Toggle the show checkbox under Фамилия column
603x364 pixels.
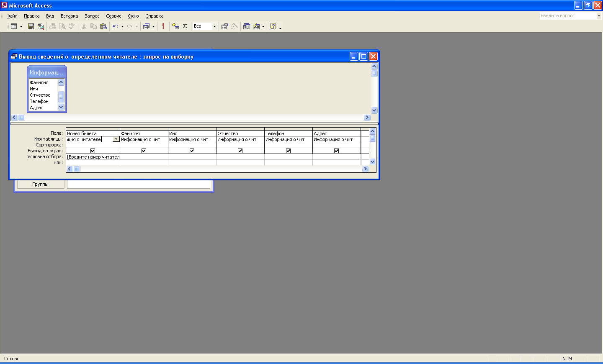coord(144,151)
